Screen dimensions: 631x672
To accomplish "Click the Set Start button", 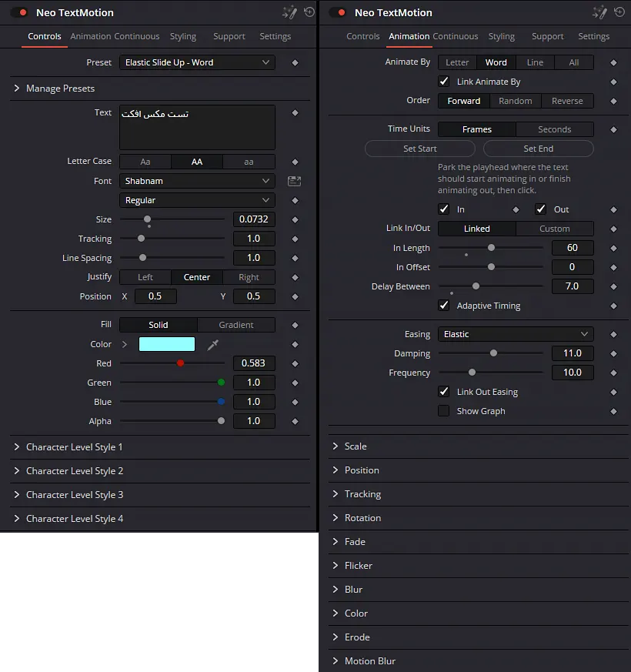I will [x=420, y=149].
